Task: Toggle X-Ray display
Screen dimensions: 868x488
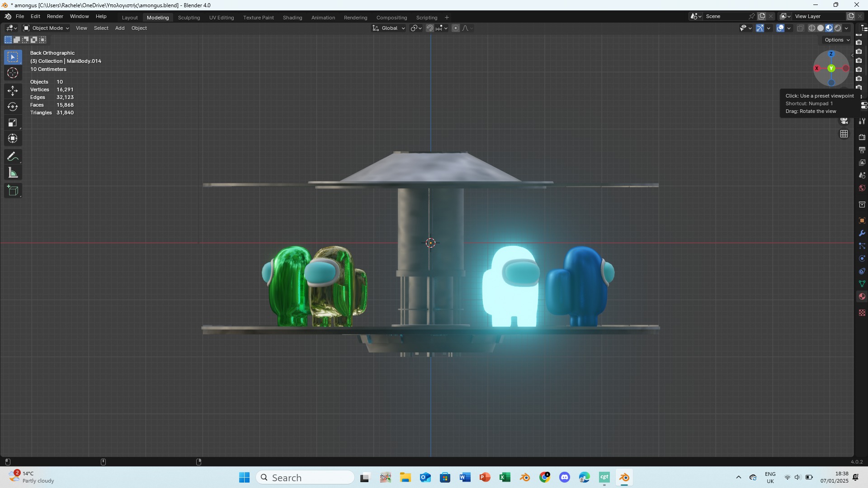Action: (x=800, y=28)
